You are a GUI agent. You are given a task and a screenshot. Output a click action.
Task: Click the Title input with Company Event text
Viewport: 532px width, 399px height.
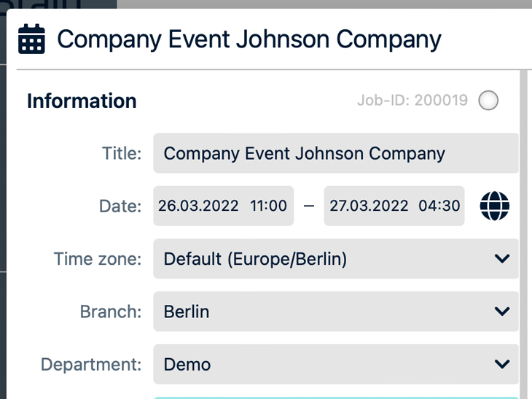coord(335,153)
